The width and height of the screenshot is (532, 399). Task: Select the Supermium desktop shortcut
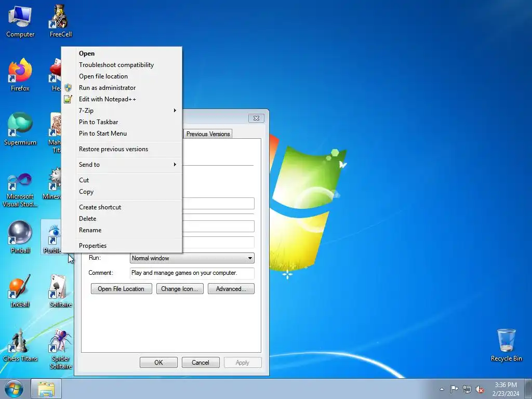20,129
